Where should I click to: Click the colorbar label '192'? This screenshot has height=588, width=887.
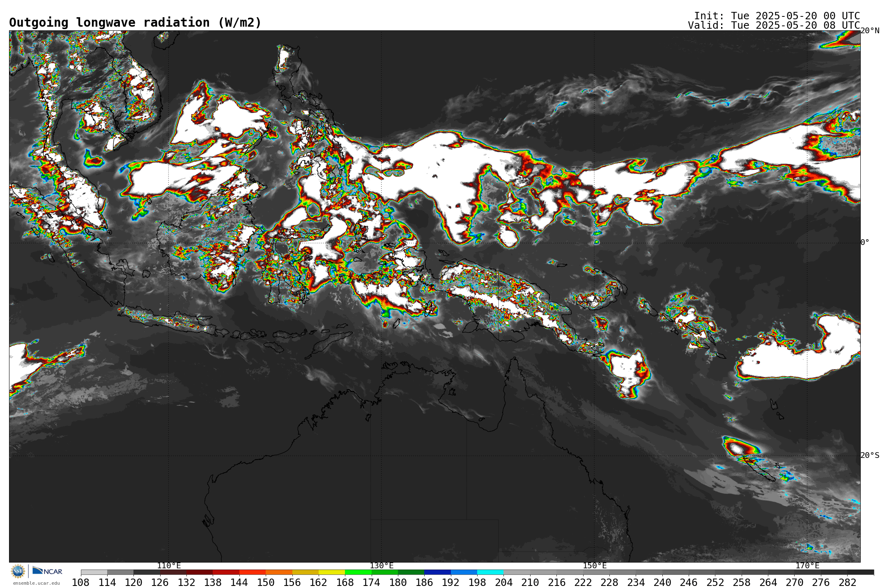[x=451, y=583]
